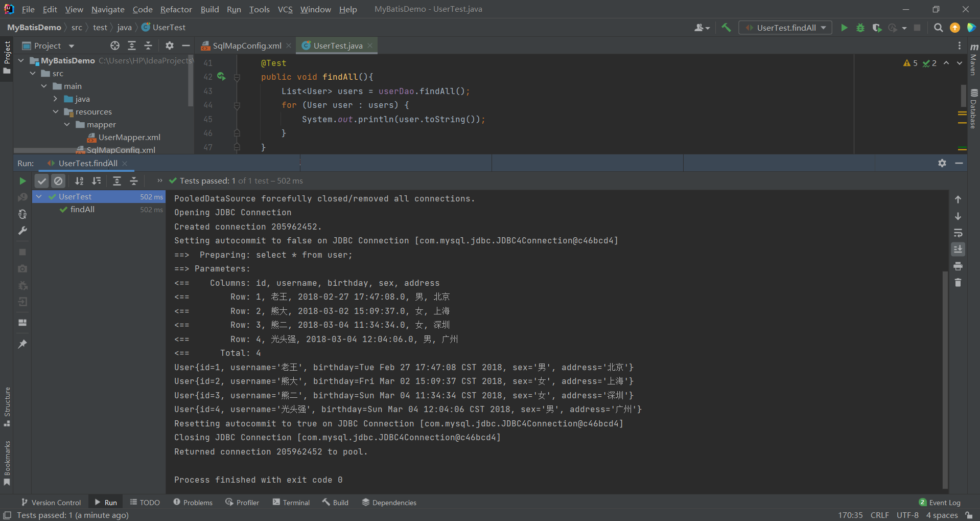This screenshot has height=521, width=980.
Task: Collapse main folder node
Action: pyautogui.click(x=44, y=86)
